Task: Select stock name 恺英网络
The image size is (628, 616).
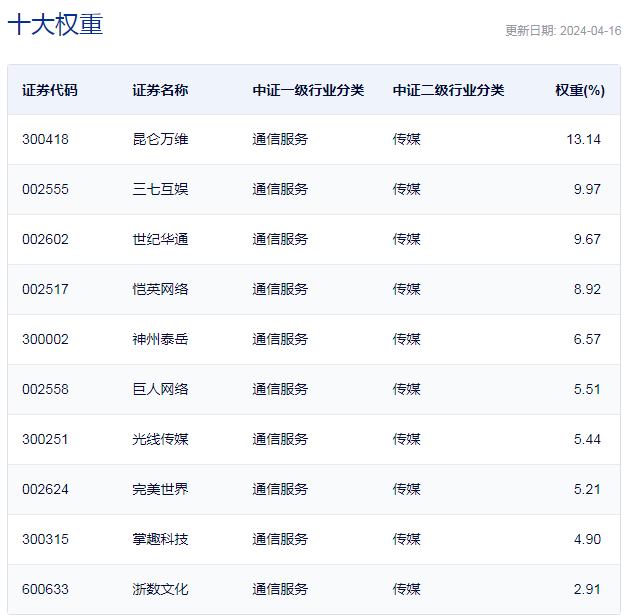Action: coord(160,289)
